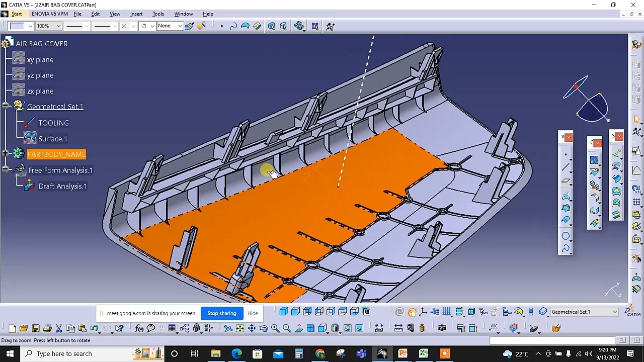
Task: Collapse the Free Form Analysis.1 node
Action: (5, 170)
